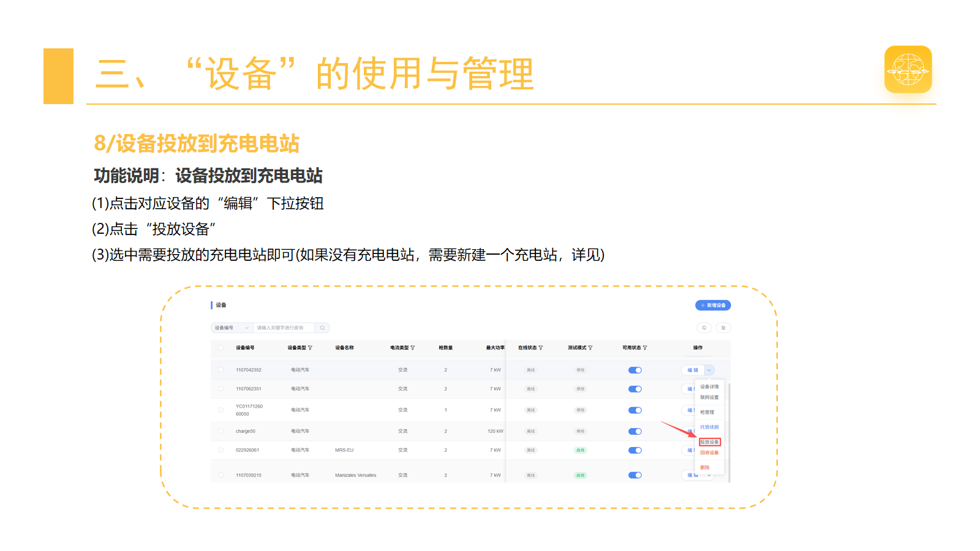Click the globe app logo on slide

[908, 69]
